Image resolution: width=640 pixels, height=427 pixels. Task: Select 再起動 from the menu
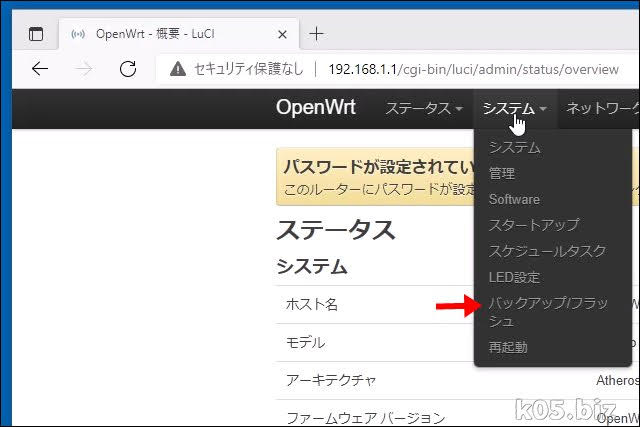pos(508,347)
